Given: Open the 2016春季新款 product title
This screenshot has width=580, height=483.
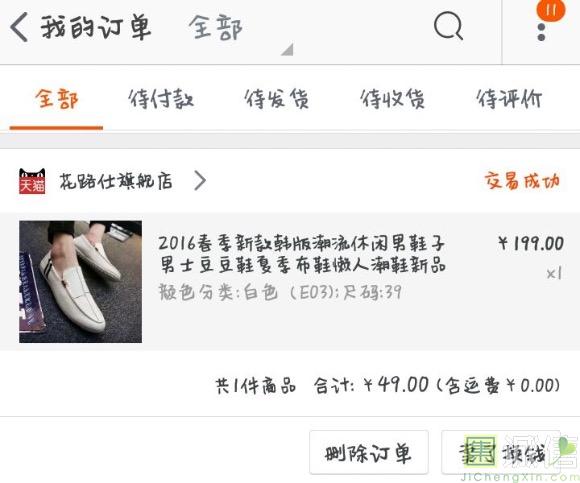Looking at the screenshot, I should point(302,254).
